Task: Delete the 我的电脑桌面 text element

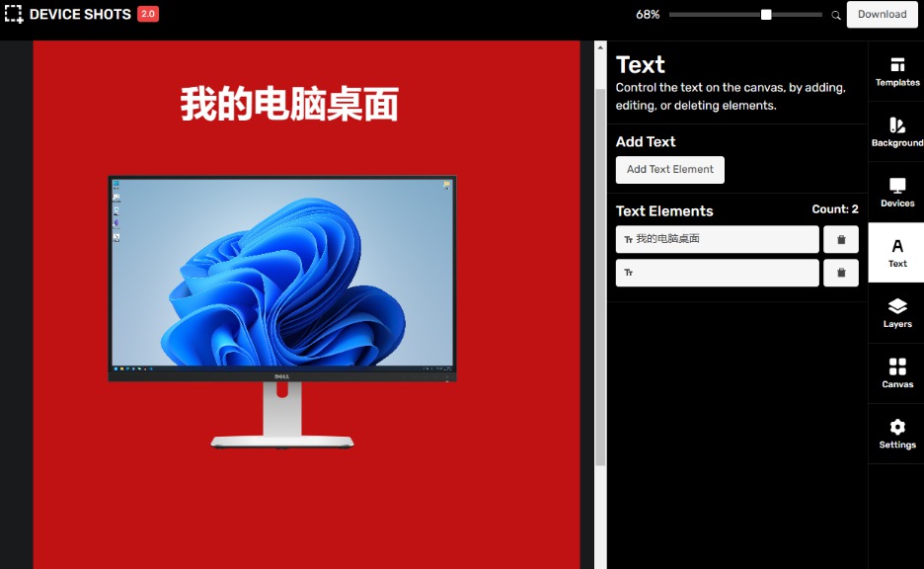Action: tap(841, 239)
